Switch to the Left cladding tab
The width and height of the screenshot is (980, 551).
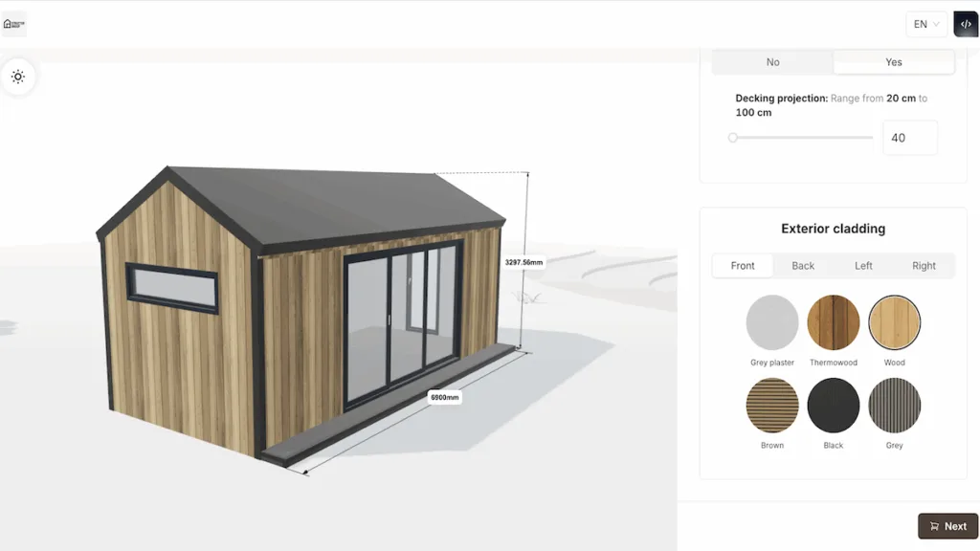click(863, 266)
